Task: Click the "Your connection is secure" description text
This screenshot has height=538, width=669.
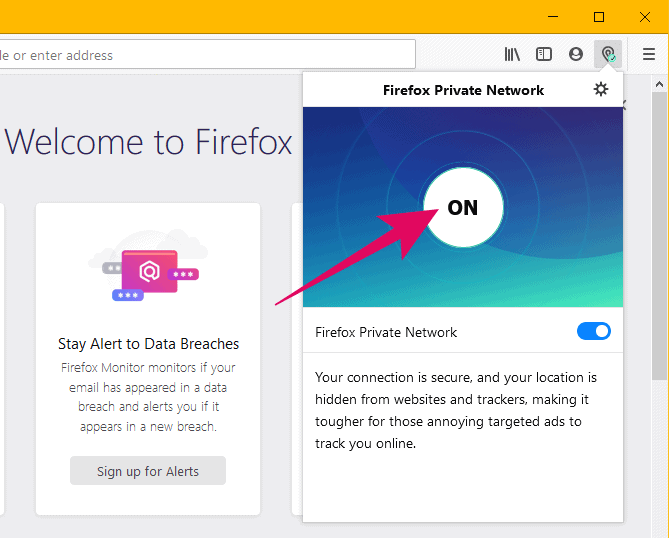Action: tap(456, 410)
